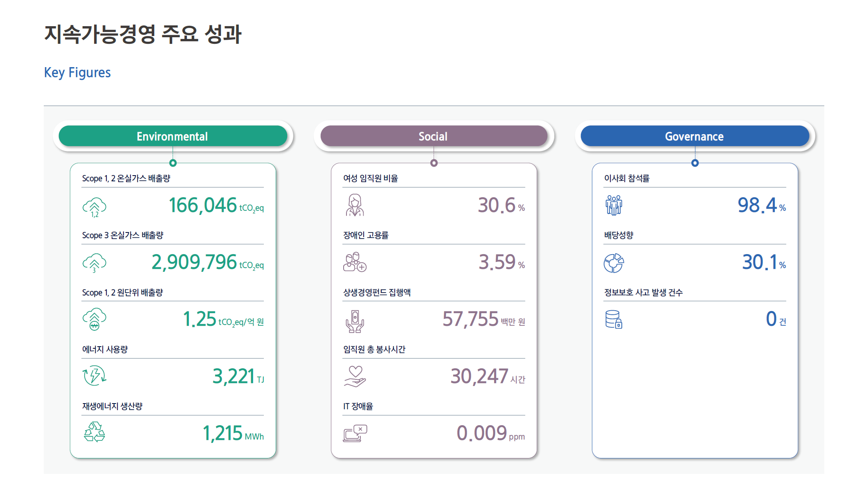Click the Scope 1, 2 intensity emissions icon
Viewport: 868px width, 494px height.
pos(94,319)
